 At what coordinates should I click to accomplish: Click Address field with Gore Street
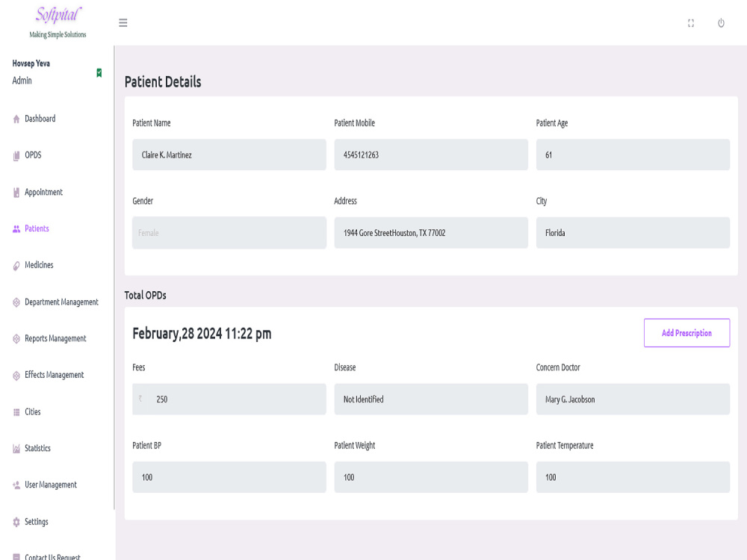point(431,233)
